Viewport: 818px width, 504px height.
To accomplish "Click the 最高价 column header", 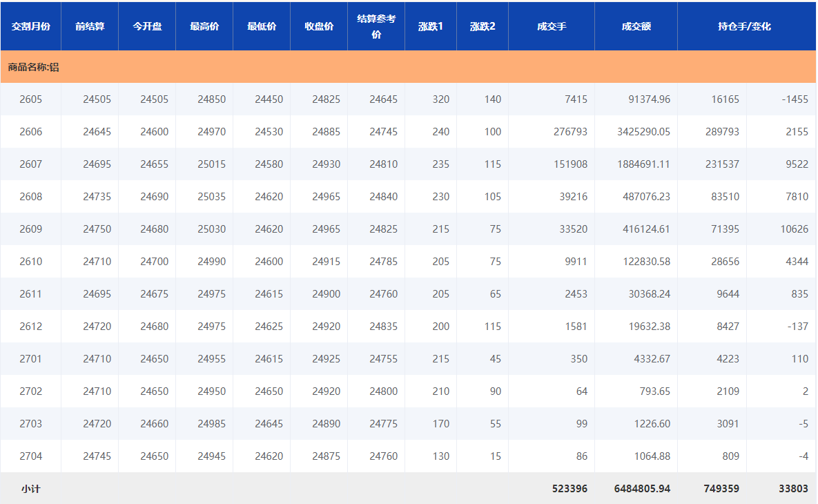I will [204, 26].
